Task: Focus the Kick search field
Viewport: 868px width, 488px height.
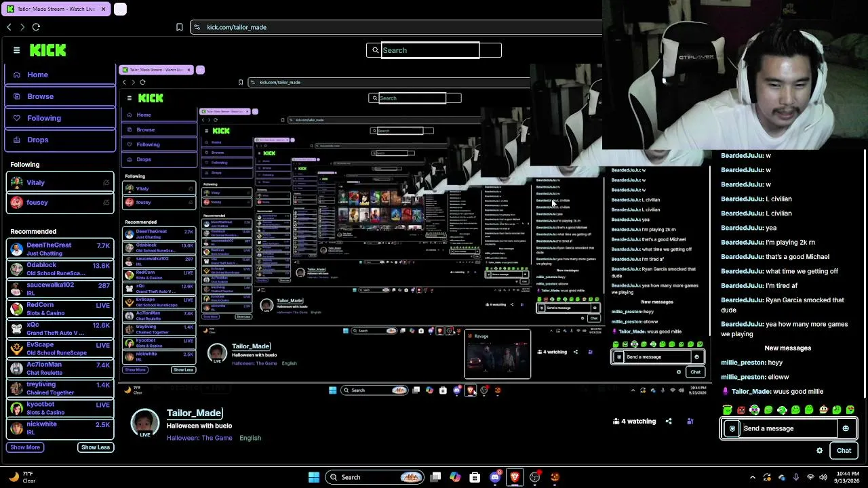Action: [x=431, y=50]
